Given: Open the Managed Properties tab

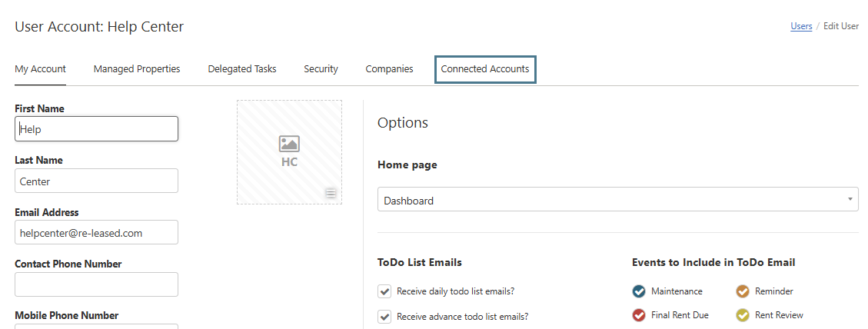Looking at the screenshot, I should click(137, 69).
